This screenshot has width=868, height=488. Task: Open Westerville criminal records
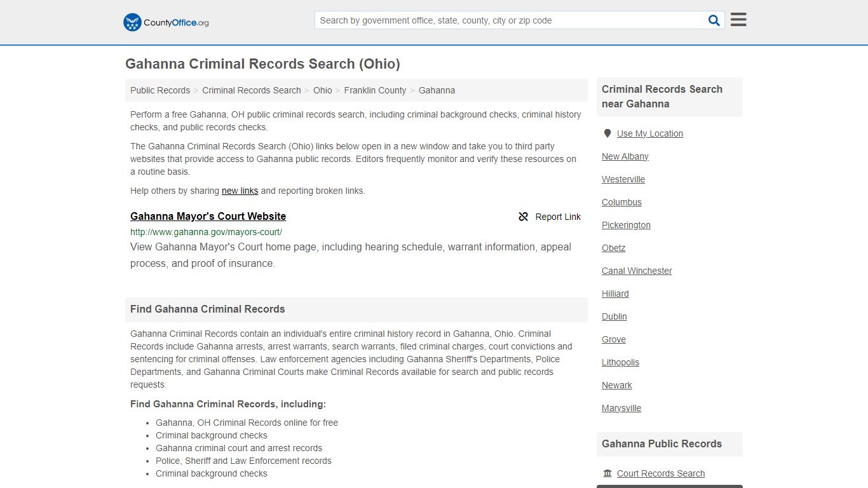click(623, 179)
